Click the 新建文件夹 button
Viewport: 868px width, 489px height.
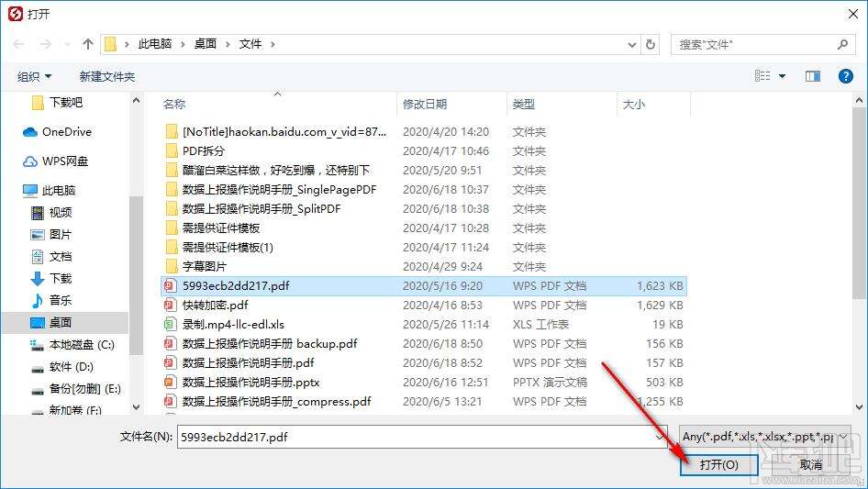pyautogui.click(x=106, y=76)
